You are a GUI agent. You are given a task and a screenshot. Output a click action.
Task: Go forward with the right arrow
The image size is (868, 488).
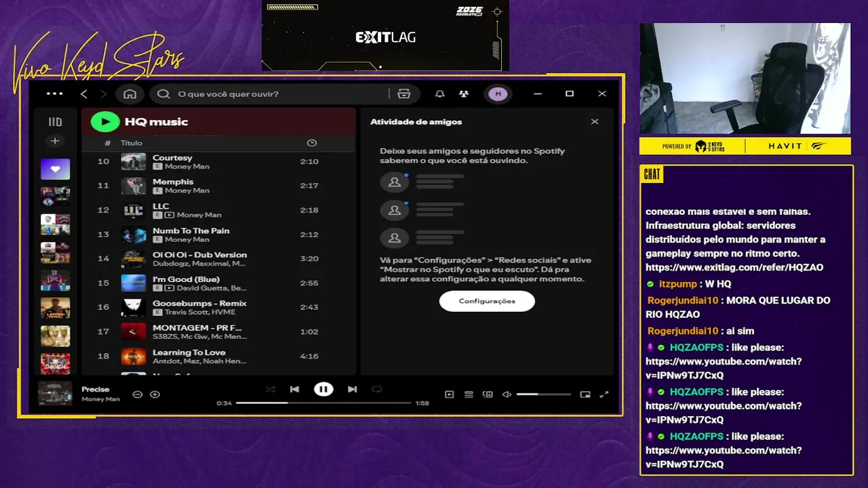[x=103, y=94]
